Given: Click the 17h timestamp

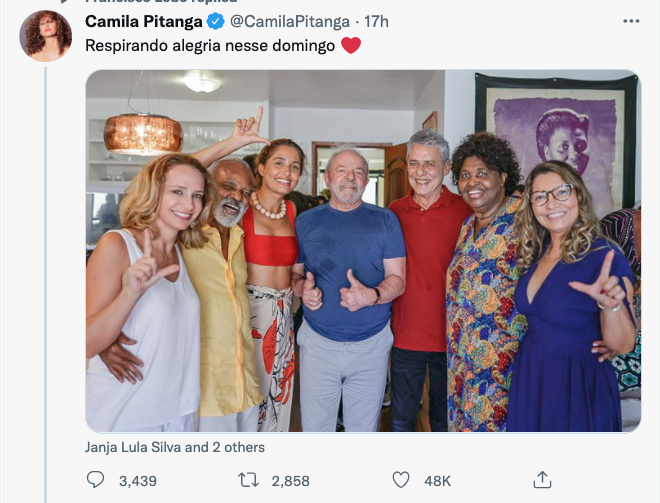Looking at the screenshot, I should pyautogui.click(x=376, y=21).
